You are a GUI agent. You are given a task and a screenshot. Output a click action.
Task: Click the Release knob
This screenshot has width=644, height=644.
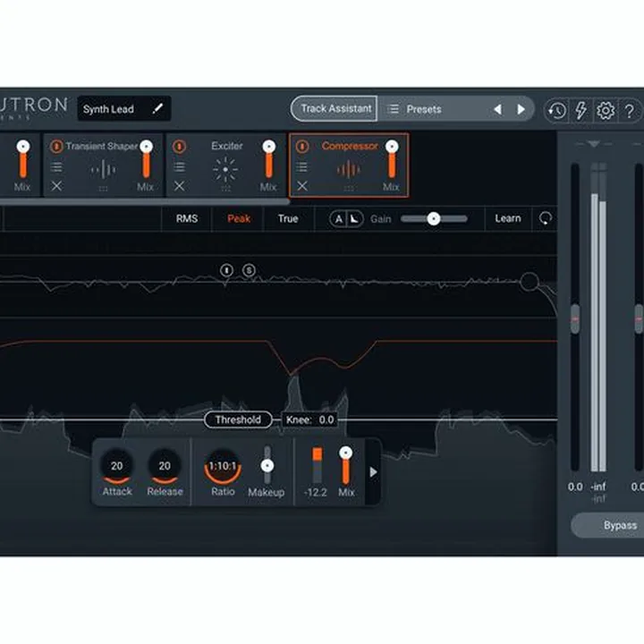[165, 466]
